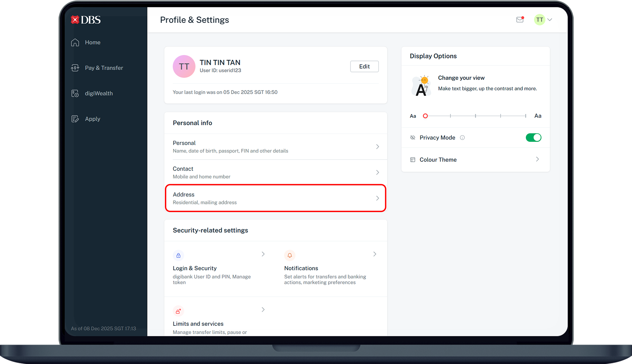Click the Privacy Mode info icon
Image resolution: width=632 pixels, height=364 pixels.
pyautogui.click(x=462, y=138)
